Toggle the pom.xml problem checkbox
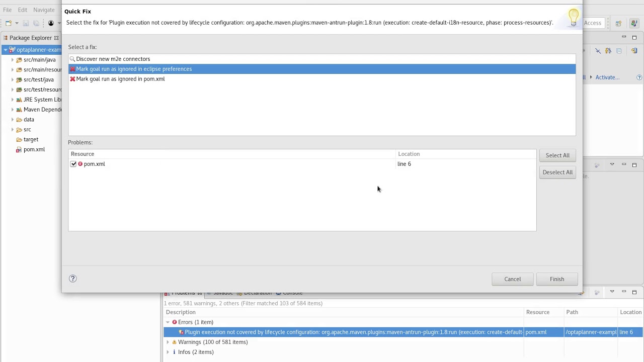This screenshot has height=362, width=644. pos(73,164)
